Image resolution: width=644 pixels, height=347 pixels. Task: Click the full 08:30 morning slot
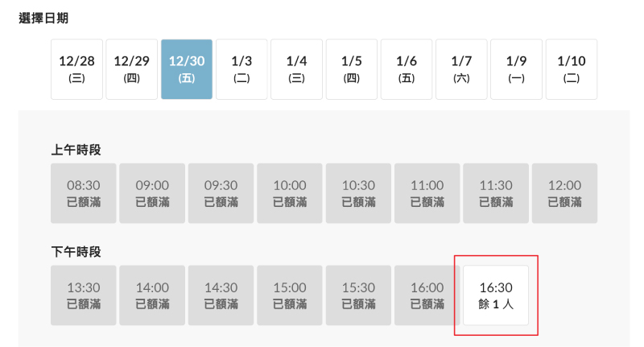(84, 193)
